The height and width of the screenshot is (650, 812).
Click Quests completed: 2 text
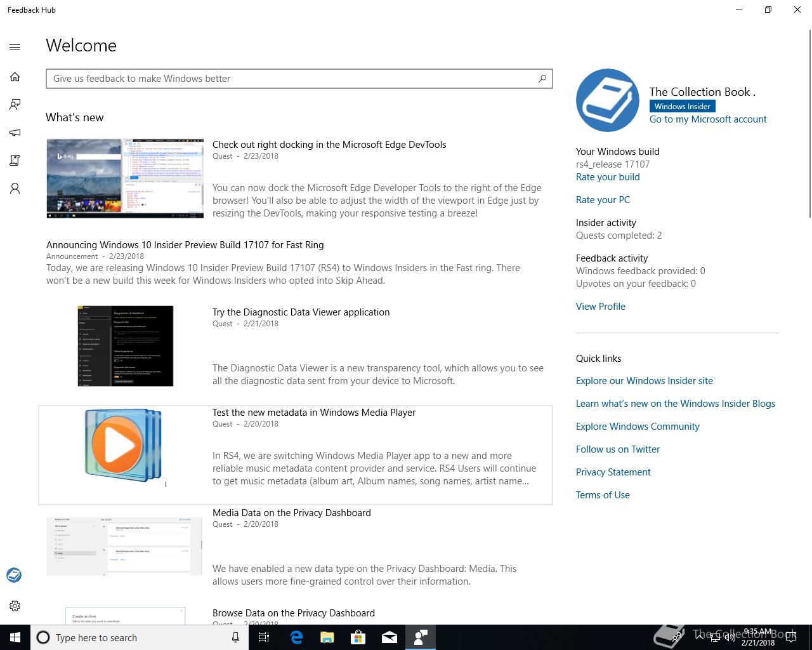click(619, 235)
